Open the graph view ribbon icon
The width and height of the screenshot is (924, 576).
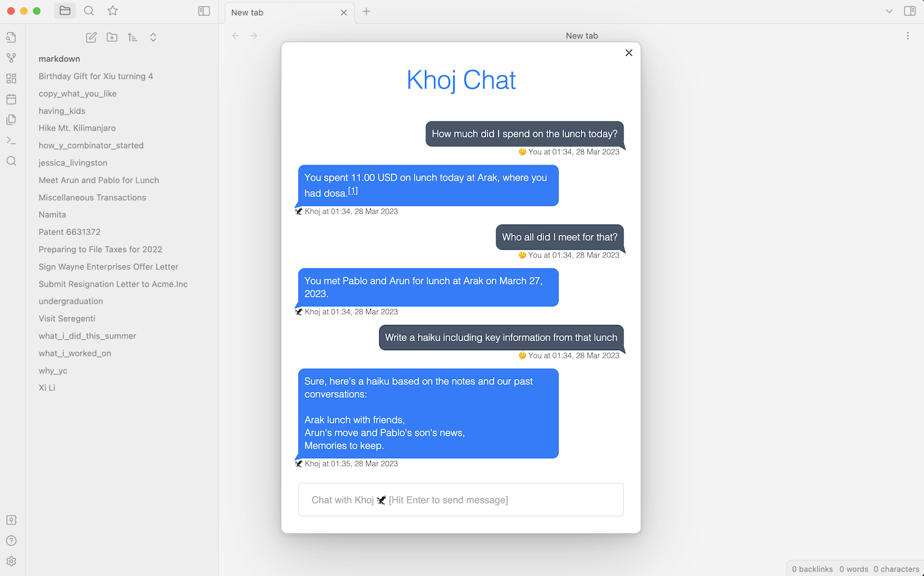11,58
